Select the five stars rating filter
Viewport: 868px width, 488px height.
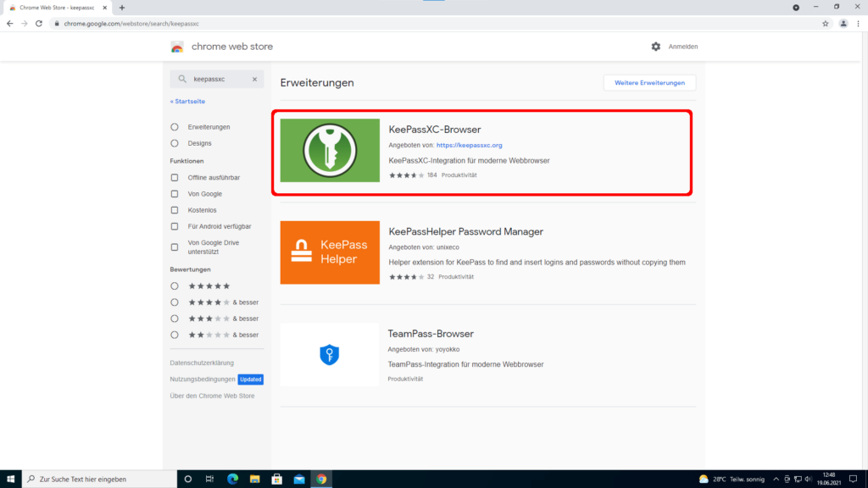[x=175, y=286]
